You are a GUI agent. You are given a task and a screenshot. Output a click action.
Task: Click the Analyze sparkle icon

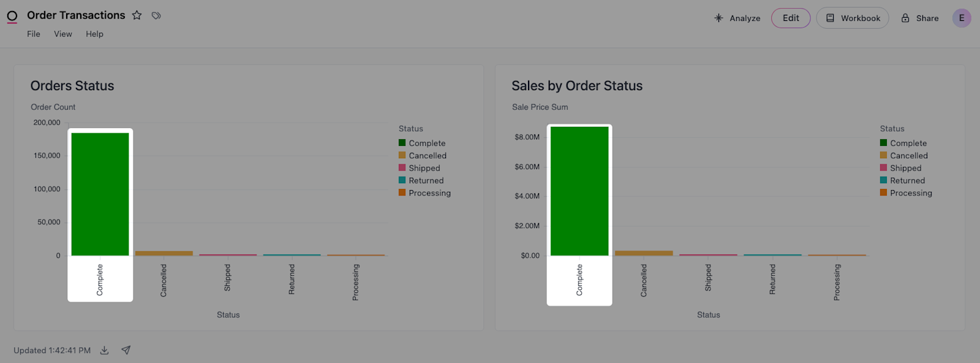pos(718,18)
